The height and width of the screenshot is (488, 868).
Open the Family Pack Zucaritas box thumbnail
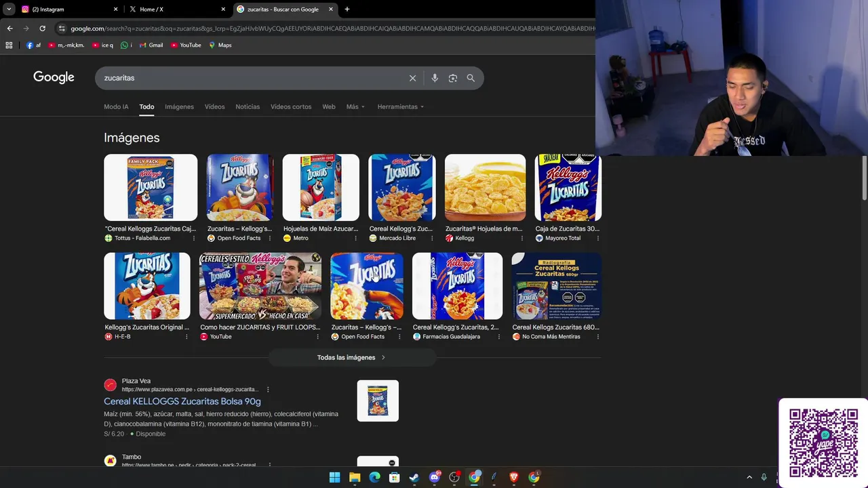point(151,188)
